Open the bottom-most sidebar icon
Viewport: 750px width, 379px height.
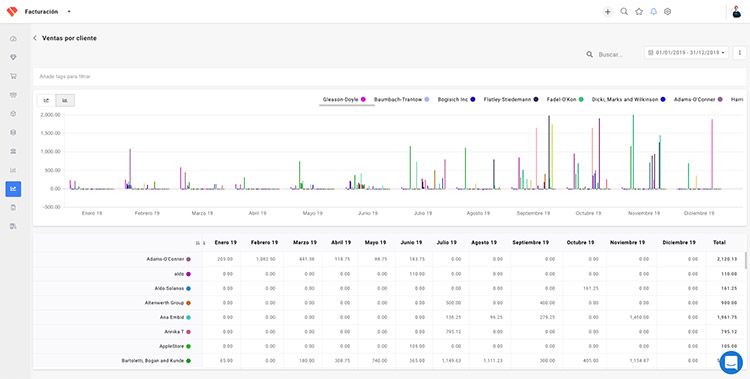coord(13,226)
